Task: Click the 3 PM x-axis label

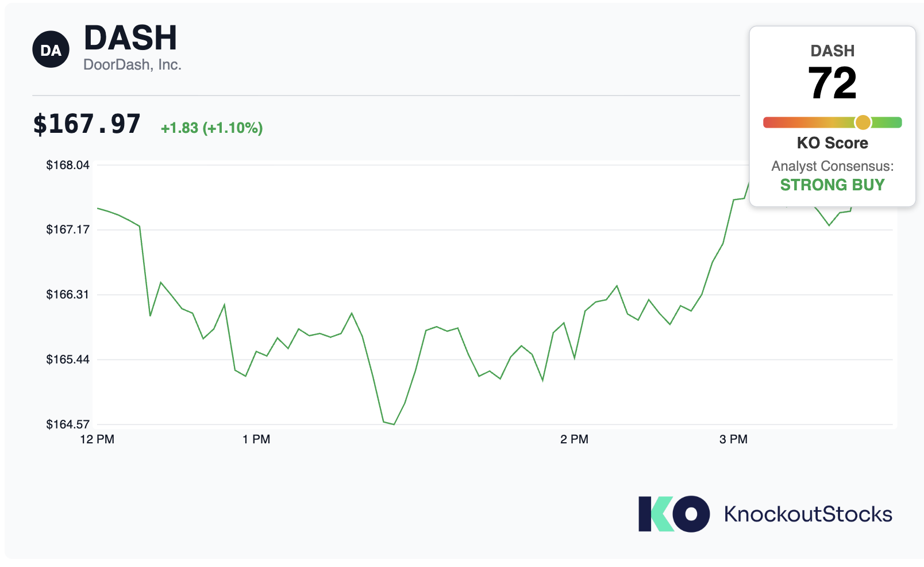Action: (734, 439)
